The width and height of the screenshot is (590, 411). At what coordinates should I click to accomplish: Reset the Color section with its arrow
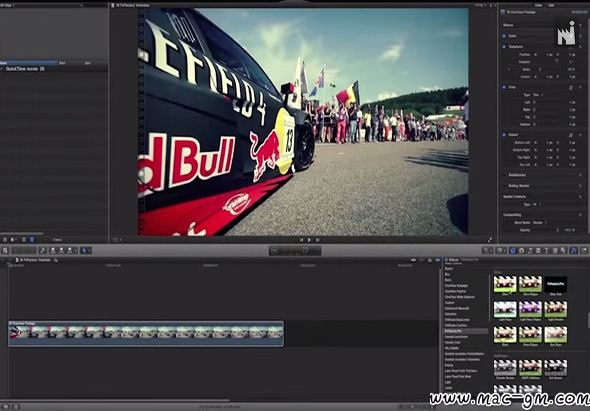pos(580,36)
